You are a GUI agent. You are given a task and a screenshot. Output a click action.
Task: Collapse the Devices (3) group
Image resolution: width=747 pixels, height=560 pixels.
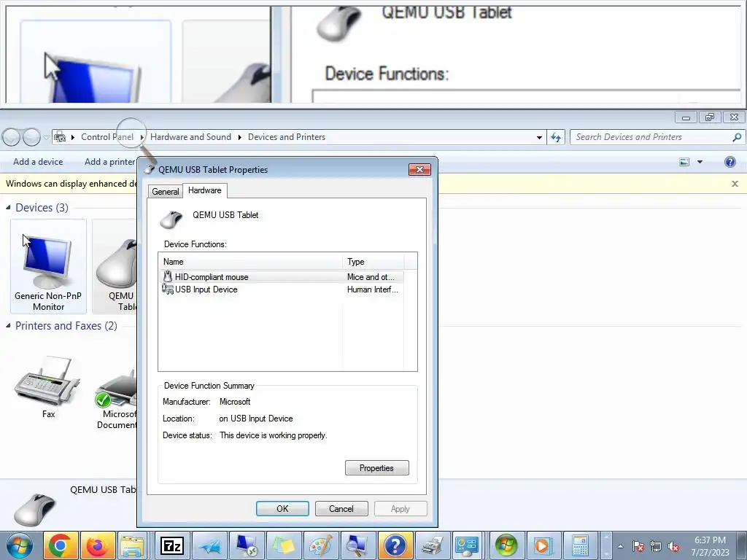click(x=8, y=208)
